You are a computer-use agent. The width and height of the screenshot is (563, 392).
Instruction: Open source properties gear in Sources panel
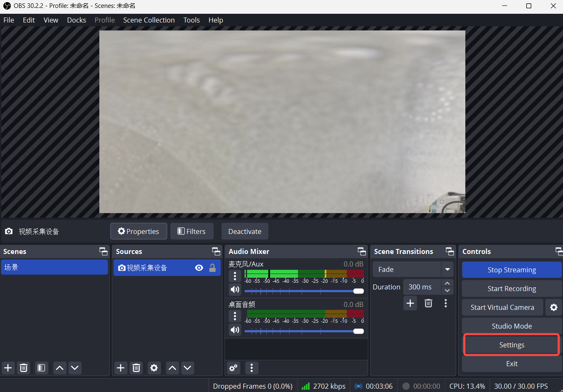[x=154, y=368]
